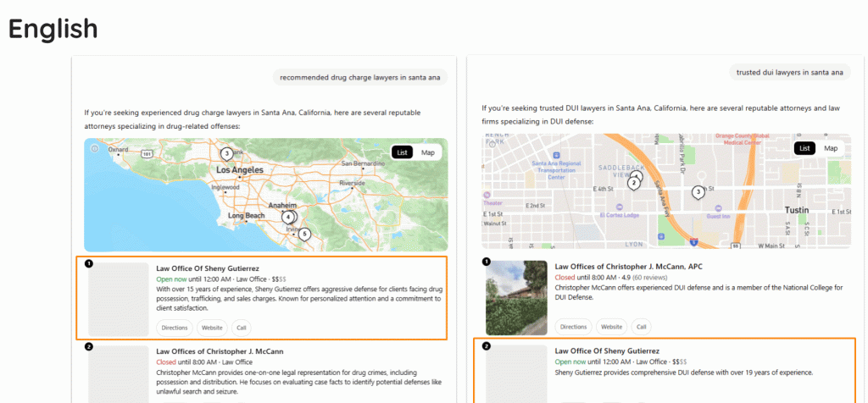The width and height of the screenshot is (868, 403).
Task: Select map pin 4 near Anaheim
Action: (288, 218)
